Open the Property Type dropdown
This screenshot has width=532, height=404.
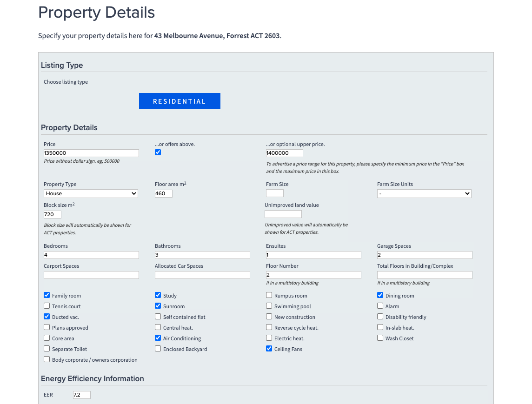point(91,193)
